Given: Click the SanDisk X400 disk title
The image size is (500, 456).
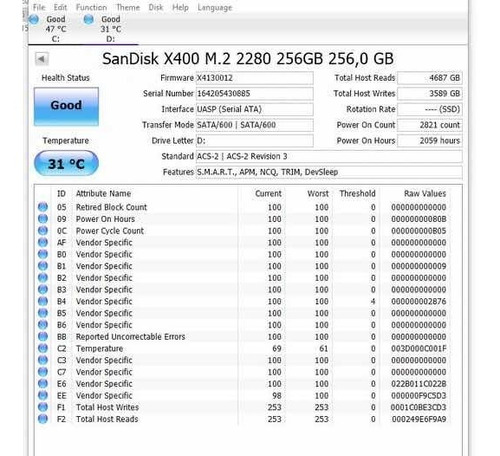Looking at the screenshot, I should pos(248,59).
